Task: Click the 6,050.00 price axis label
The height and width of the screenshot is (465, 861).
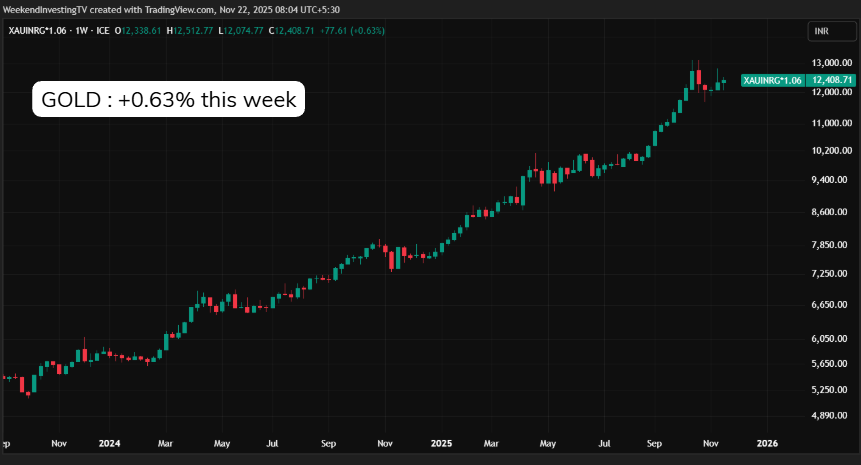Action: 832,339
